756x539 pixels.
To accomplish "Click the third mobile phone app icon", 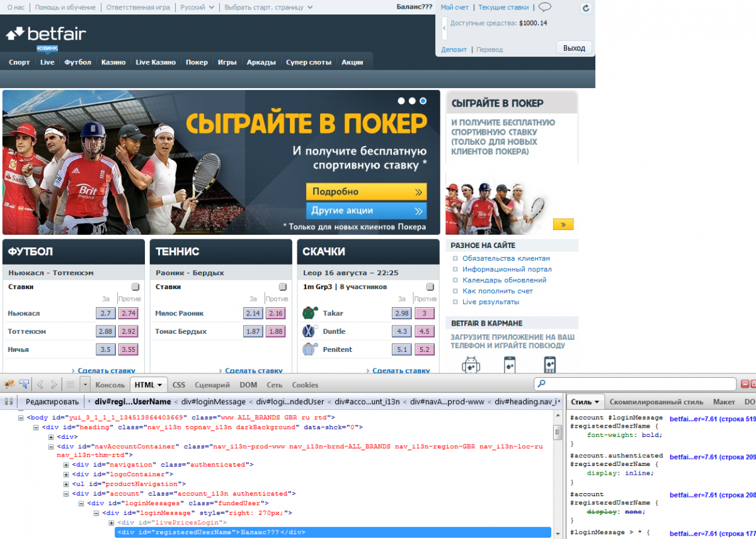I will [549, 365].
